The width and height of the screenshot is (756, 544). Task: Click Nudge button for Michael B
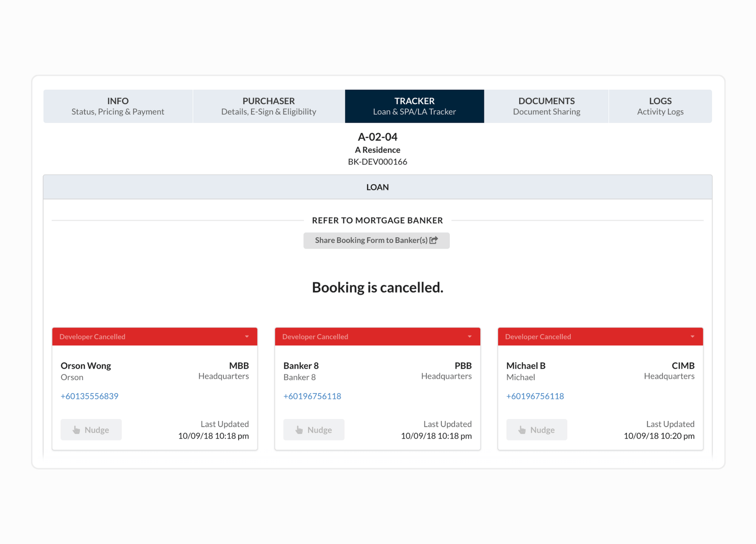pos(537,430)
